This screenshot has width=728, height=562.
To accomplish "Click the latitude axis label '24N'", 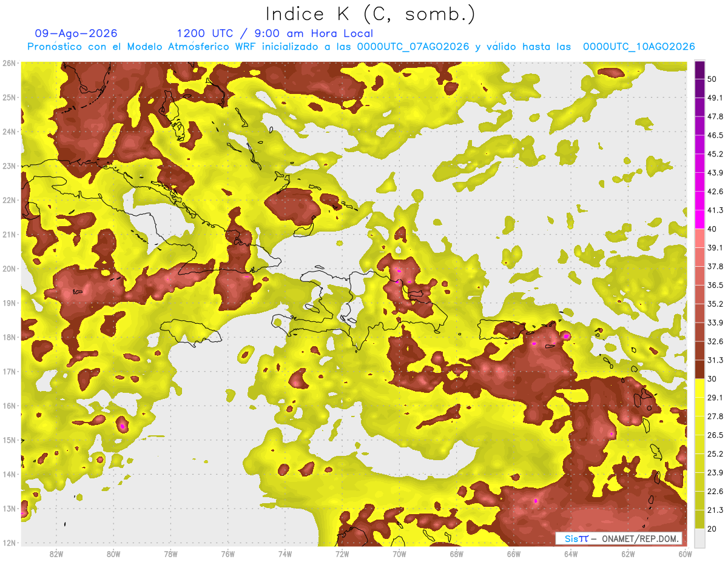I will [9, 132].
